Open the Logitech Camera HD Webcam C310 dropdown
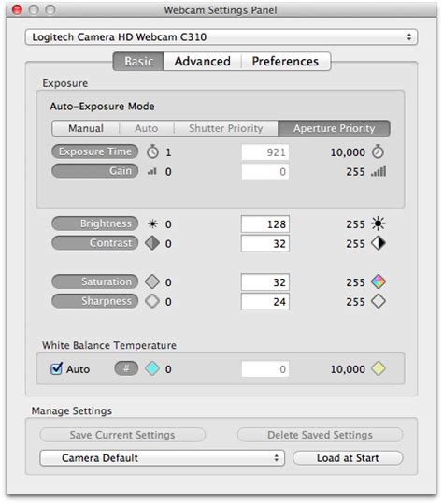 coord(221,37)
